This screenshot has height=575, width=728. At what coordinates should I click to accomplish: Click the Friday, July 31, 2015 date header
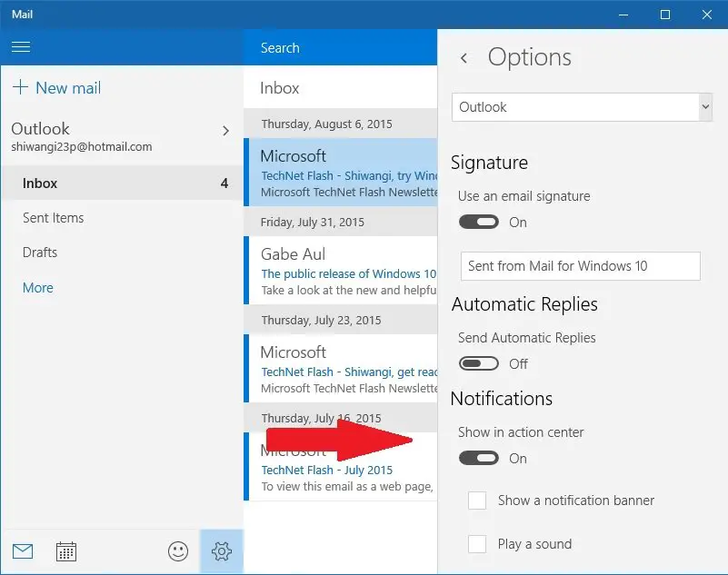click(x=340, y=222)
